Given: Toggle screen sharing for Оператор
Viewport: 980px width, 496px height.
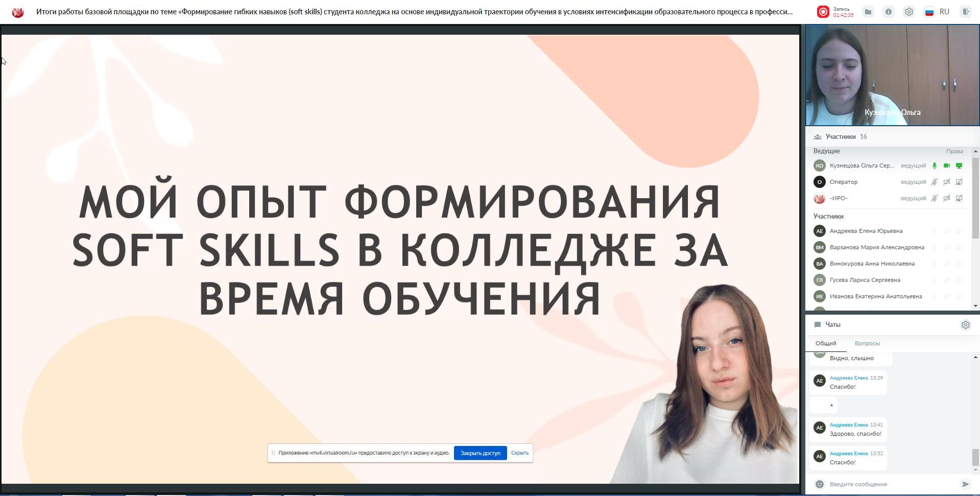Looking at the screenshot, I should click(x=959, y=182).
